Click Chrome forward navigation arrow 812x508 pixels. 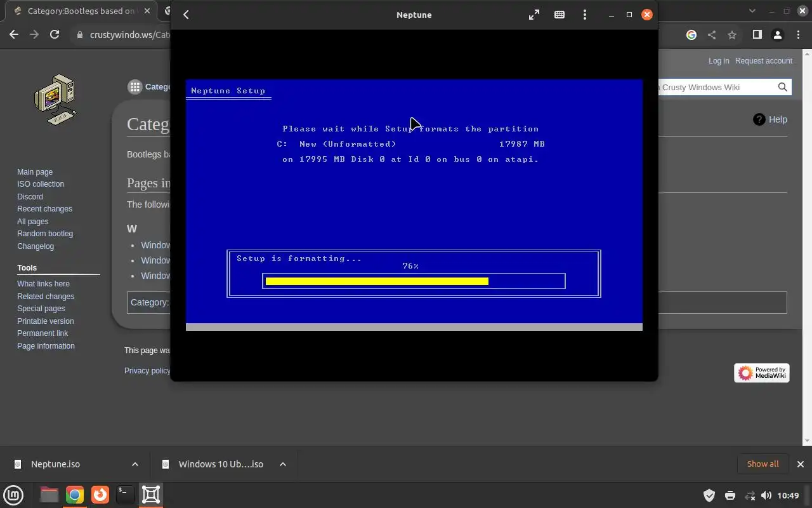34,35
